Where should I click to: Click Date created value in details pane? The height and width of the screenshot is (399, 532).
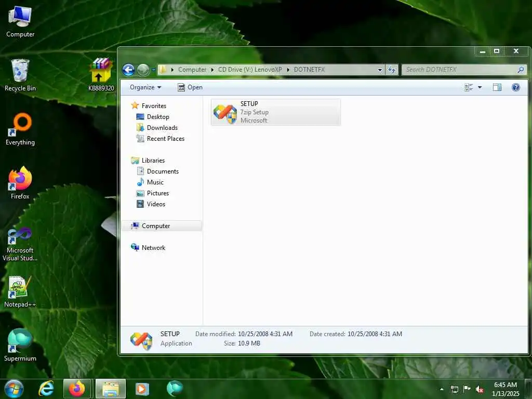point(375,334)
